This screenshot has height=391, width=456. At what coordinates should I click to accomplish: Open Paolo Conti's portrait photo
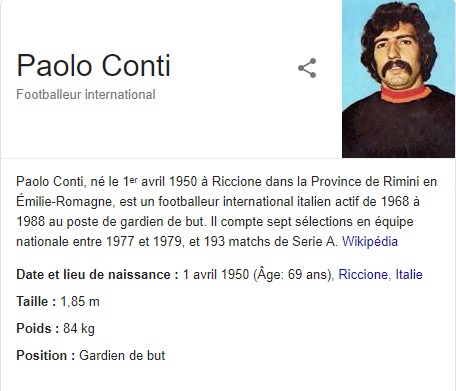399,79
